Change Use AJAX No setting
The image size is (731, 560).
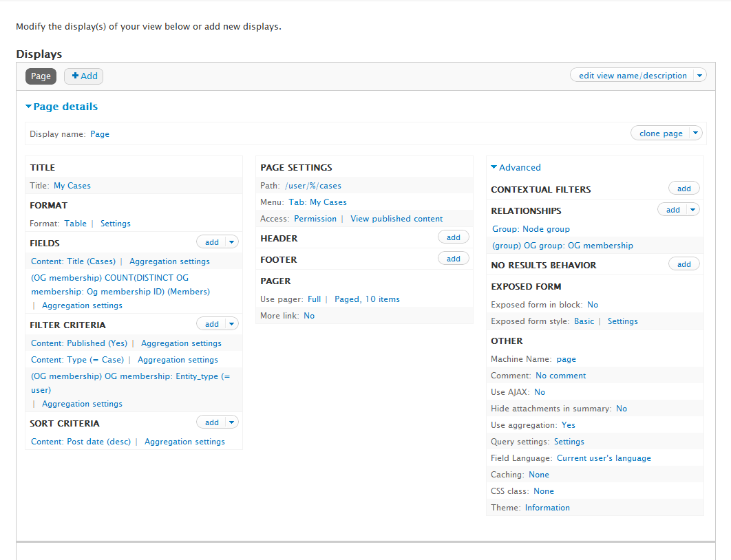click(540, 392)
